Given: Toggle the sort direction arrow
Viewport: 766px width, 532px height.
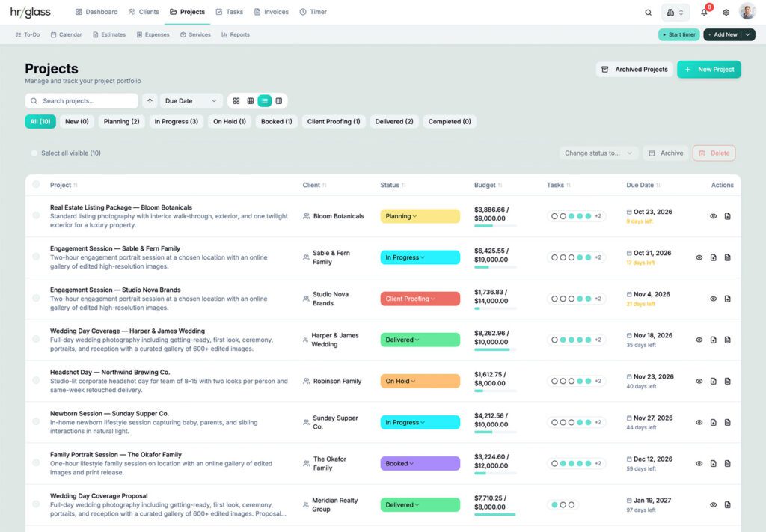Looking at the screenshot, I should (x=150, y=101).
